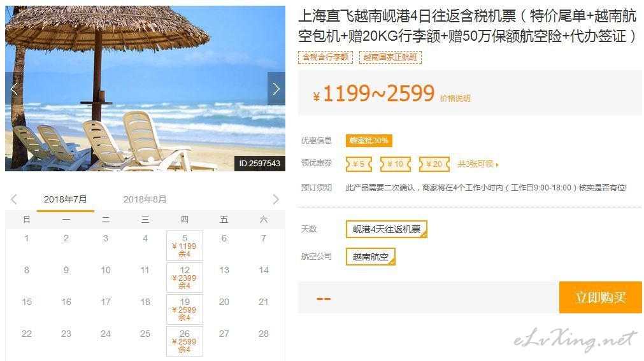644x361 pixels.
Task: Pick July 12 date priced ¥2399
Action: 185,278
